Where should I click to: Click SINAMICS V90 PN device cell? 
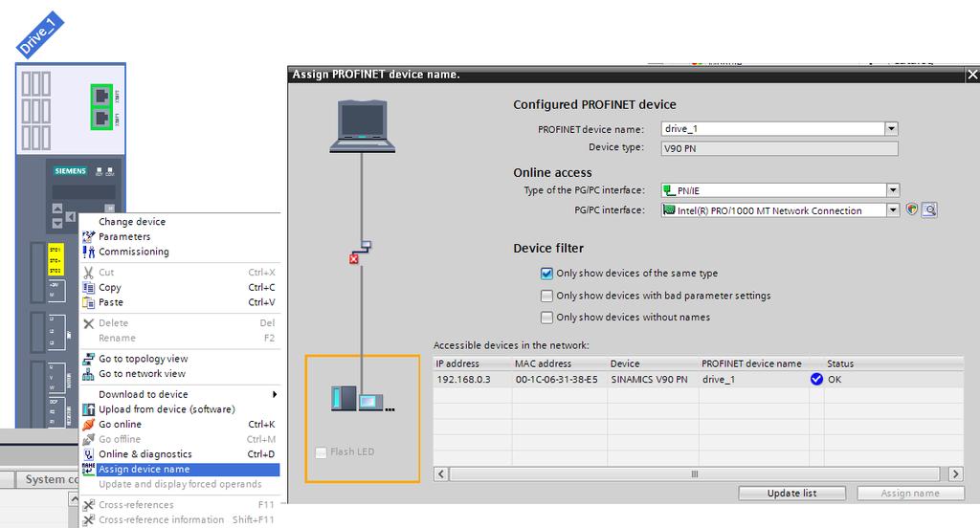[653, 380]
